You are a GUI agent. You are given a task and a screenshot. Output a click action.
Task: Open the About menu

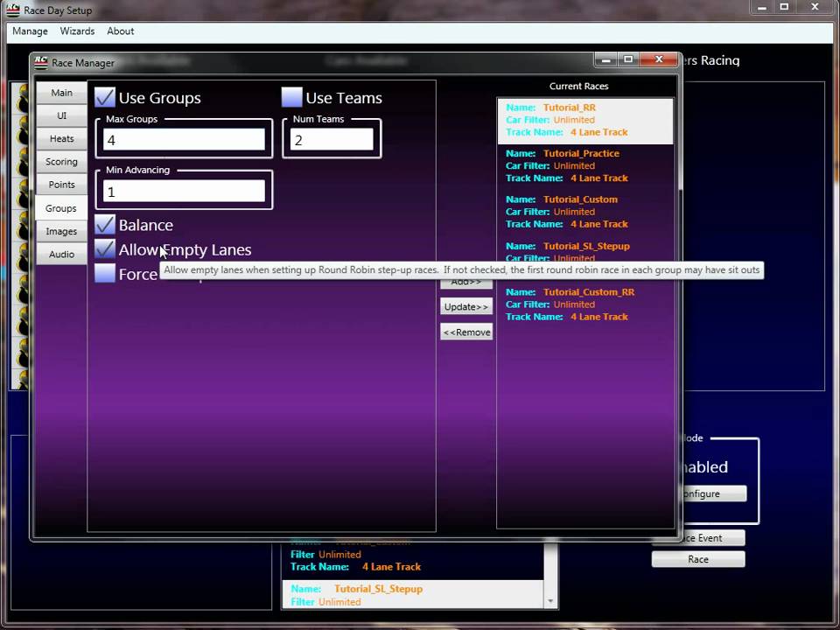click(x=121, y=31)
